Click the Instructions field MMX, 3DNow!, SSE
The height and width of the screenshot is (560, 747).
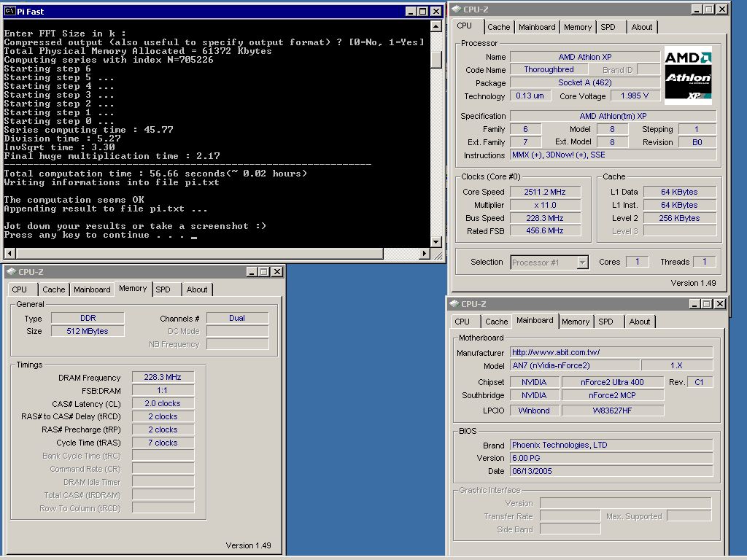[613, 155]
